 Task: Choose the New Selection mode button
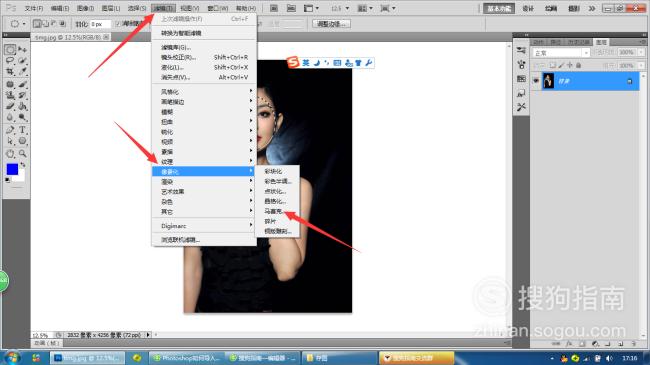click(37, 24)
